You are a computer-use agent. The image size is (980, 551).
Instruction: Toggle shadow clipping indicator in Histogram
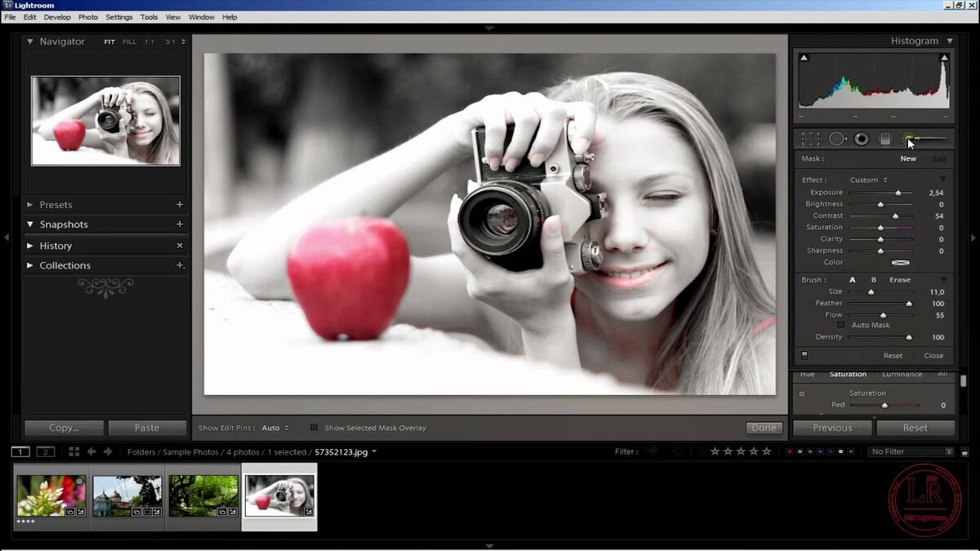[x=804, y=58]
